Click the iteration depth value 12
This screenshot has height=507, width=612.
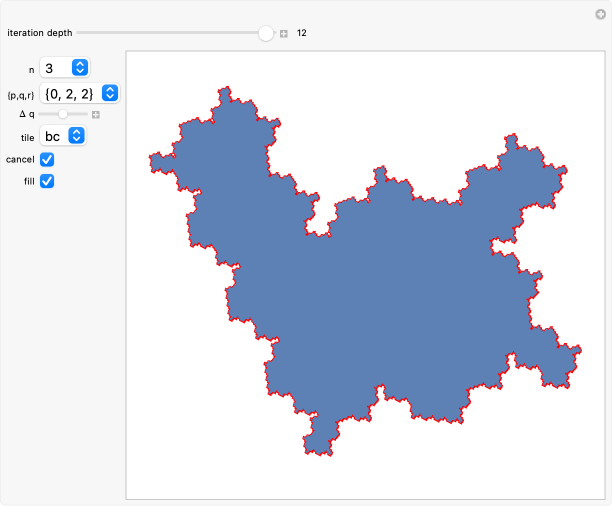tap(301, 33)
